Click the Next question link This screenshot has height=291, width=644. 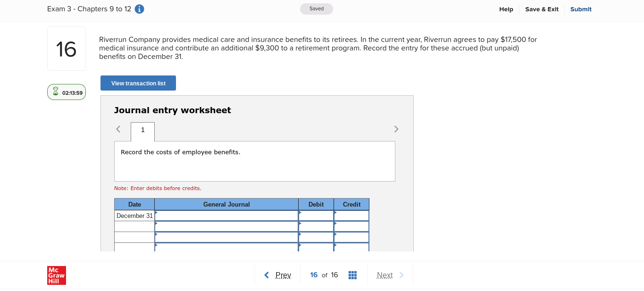[385, 275]
